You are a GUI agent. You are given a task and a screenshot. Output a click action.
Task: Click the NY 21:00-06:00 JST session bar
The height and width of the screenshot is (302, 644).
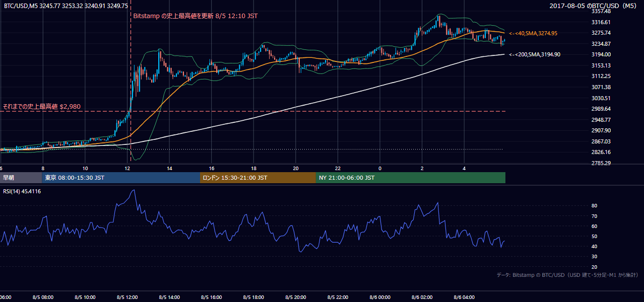click(411, 178)
